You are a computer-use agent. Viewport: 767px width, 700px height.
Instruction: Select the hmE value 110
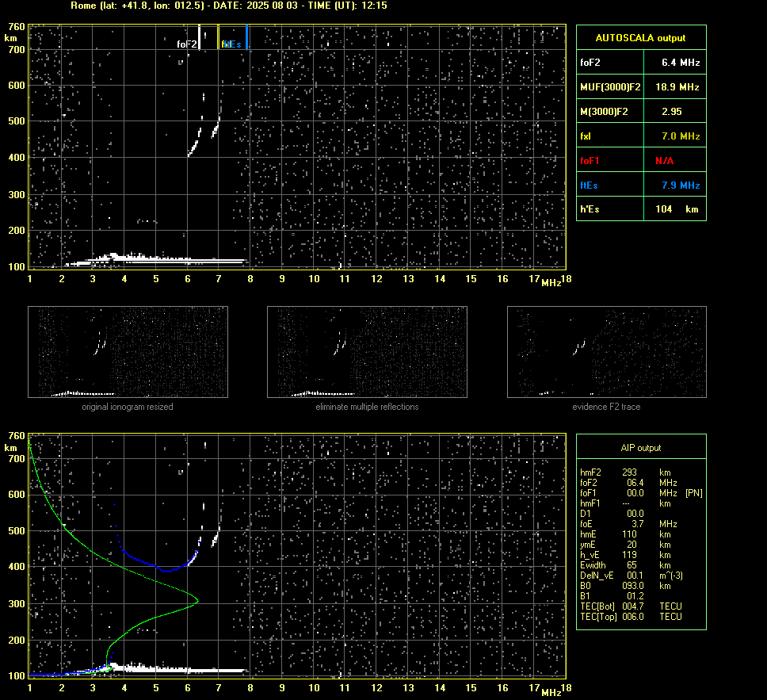[630, 534]
